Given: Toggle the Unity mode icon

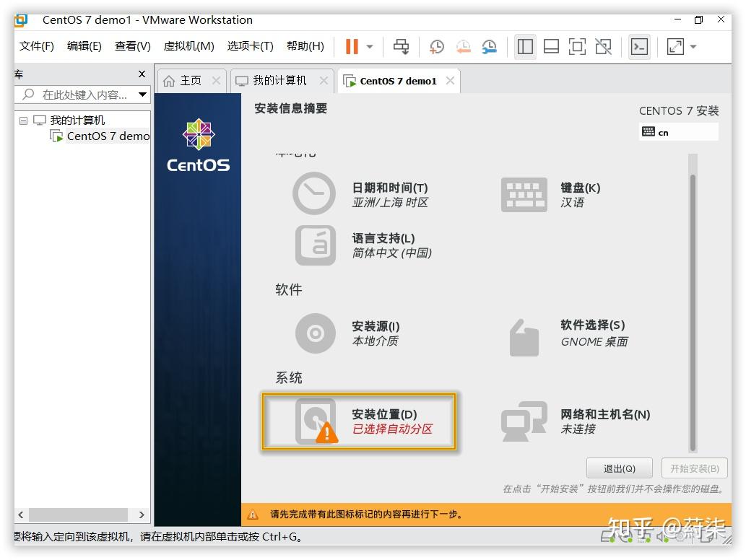Looking at the screenshot, I should [603, 46].
